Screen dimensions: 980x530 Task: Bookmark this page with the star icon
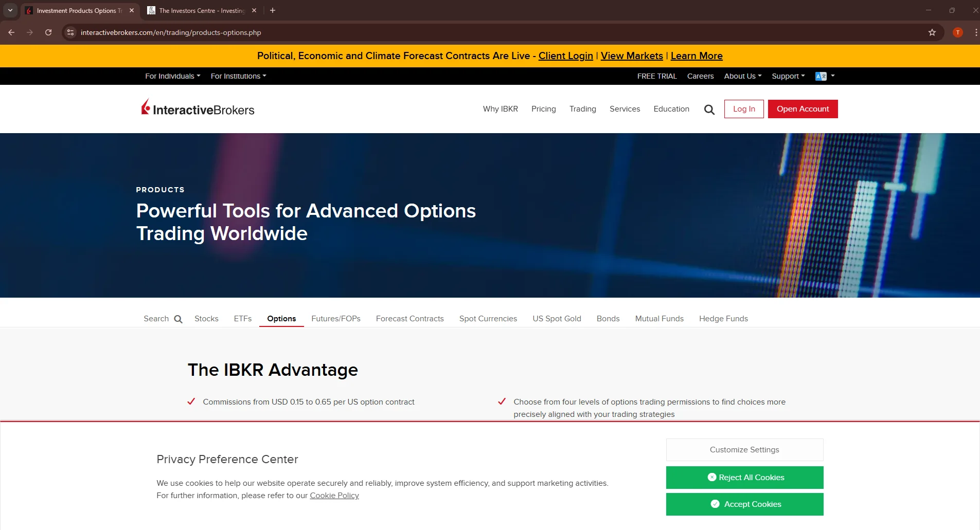(x=932, y=32)
